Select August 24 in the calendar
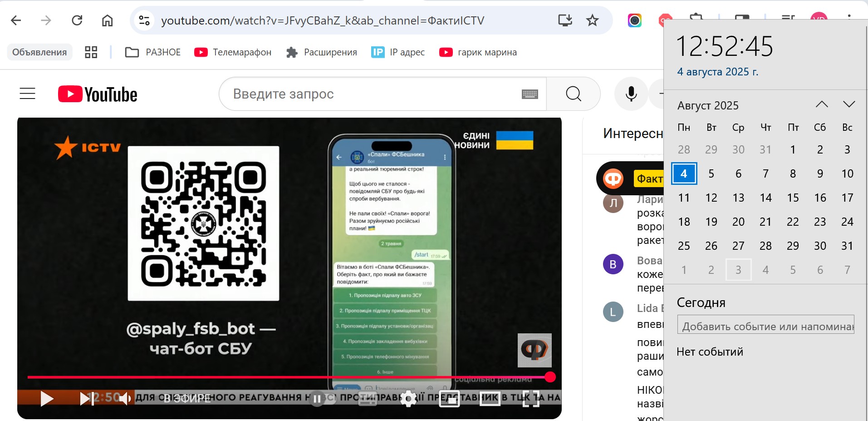This screenshot has width=868, height=421. [x=847, y=222]
